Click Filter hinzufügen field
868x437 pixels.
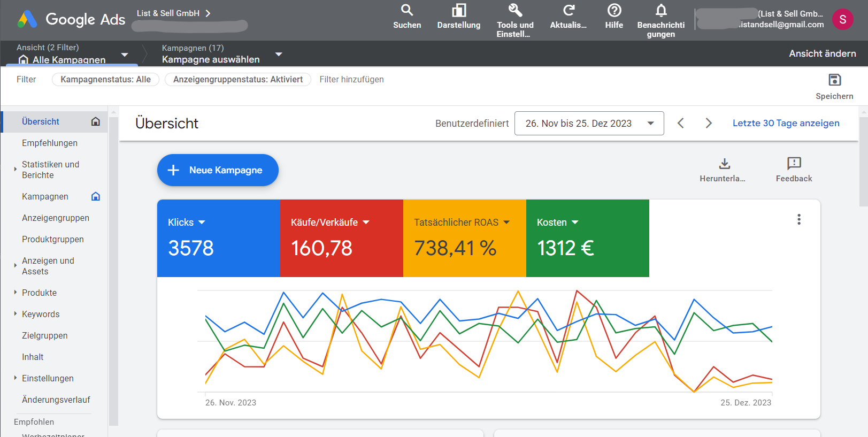pyautogui.click(x=351, y=79)
